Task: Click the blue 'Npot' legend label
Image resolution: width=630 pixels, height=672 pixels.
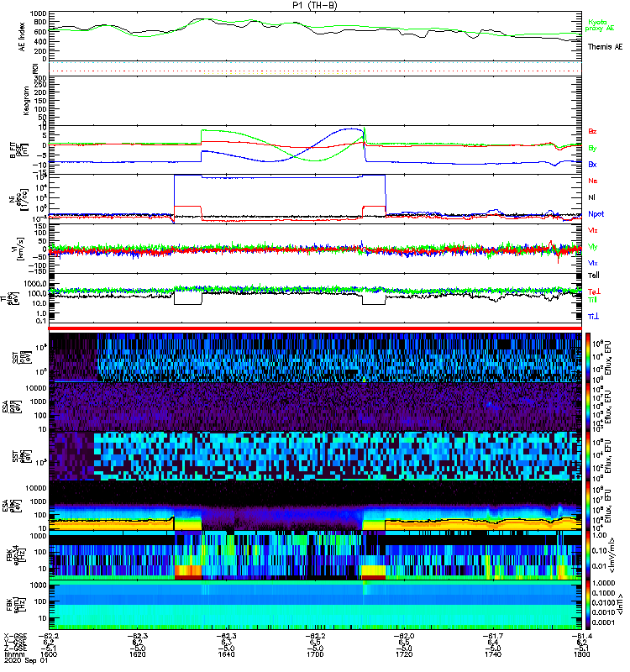Action: tap(596, 214)
